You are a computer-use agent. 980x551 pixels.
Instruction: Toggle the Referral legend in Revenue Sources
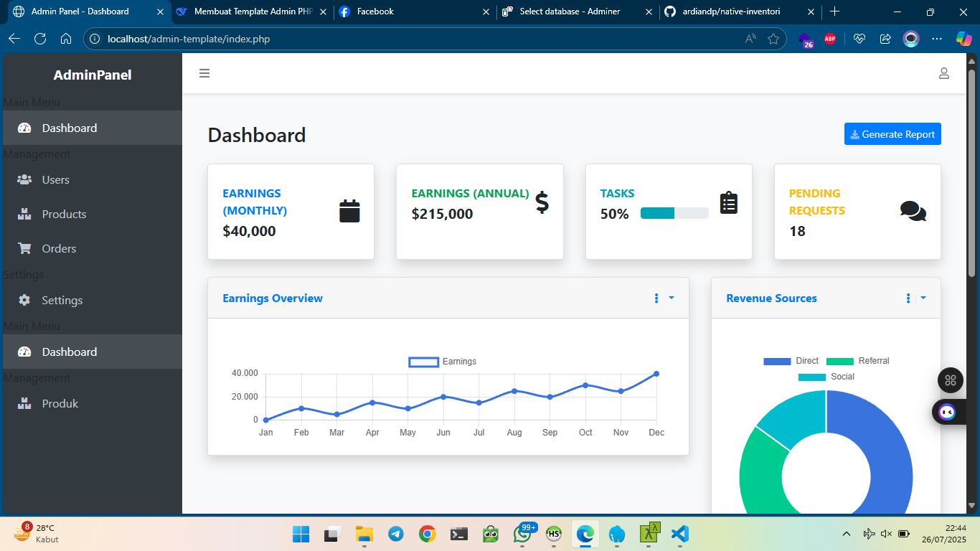coord(858,361)
